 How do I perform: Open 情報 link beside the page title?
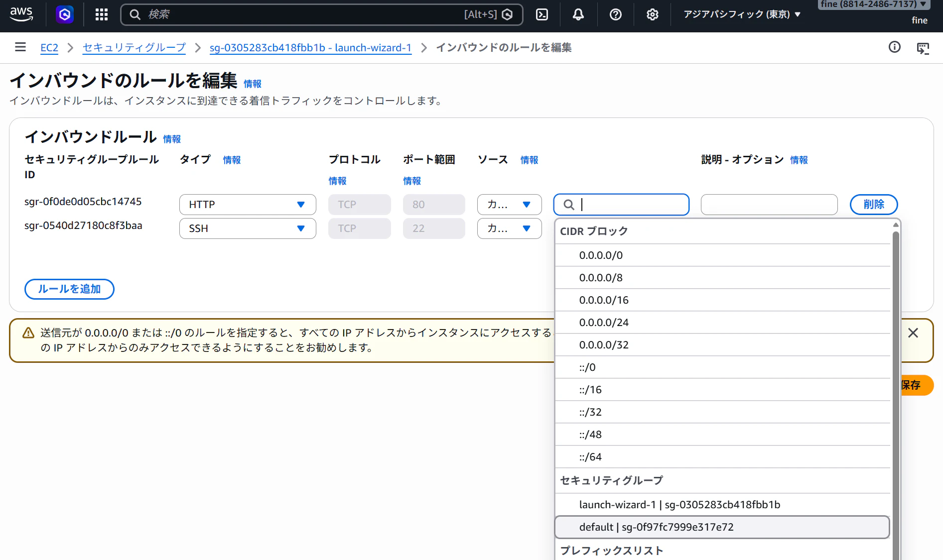point(253,84)
